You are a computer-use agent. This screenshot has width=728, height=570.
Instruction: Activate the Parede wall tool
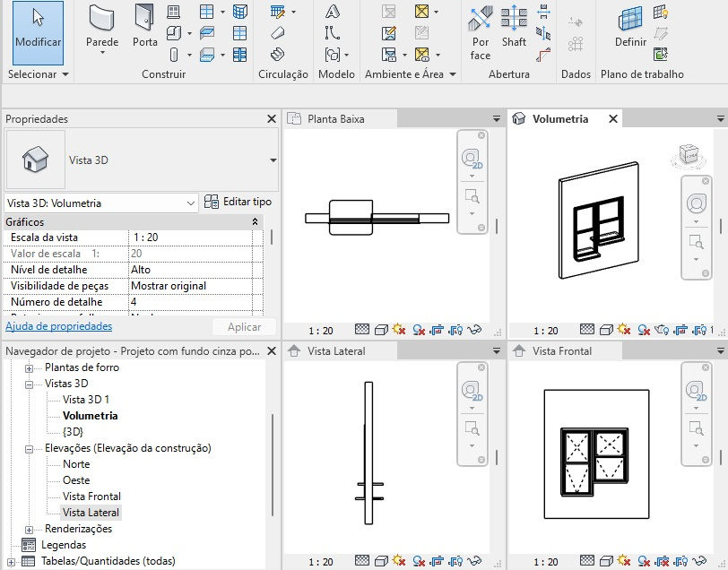click(102, 25)
